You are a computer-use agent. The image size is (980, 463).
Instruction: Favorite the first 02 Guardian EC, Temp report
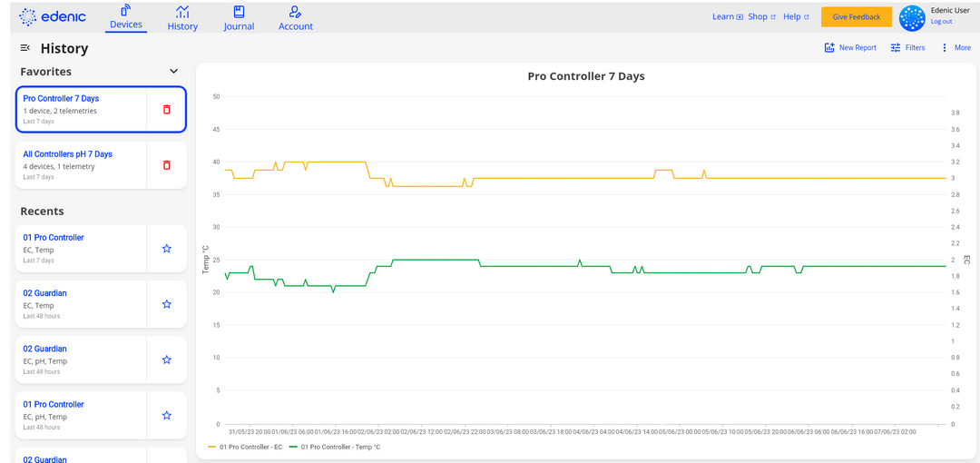point(166,304)
